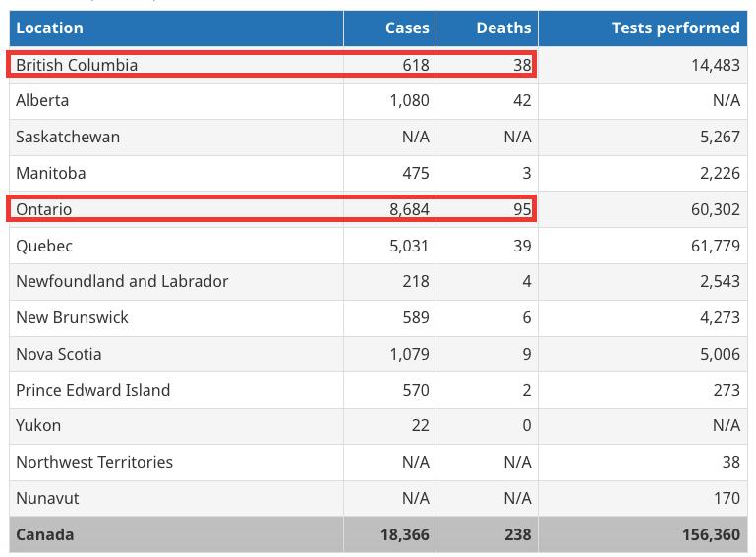Select the Prince Edward Island cell
Image resolution: width=756 pixels, height=557 pixels.
[92, 390]
